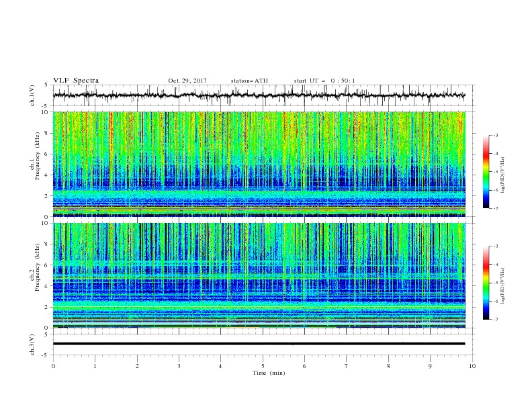Click the "-5" tick of ch.3(V) axis

(46, 355)
